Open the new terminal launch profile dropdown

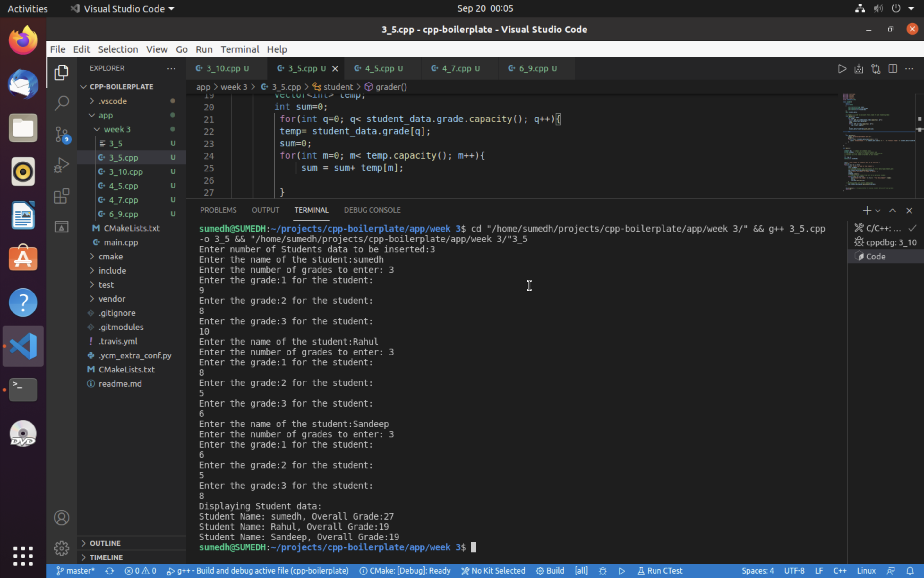click(878, 211)
